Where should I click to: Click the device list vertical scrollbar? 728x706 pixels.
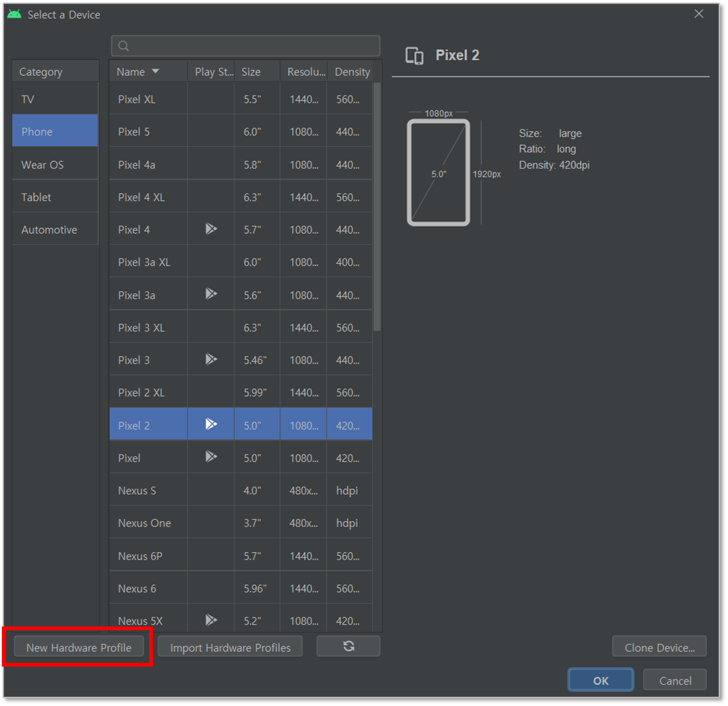click(377, 207)
